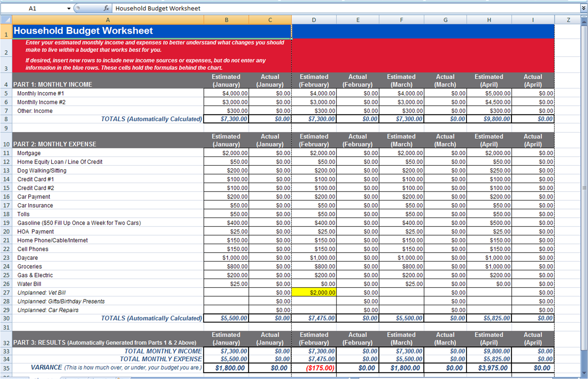Select the HOA Payment label cell
Image resolution: width=588 pixels, height=379 pixels.
pyautogui.click(x=108, y=231)
